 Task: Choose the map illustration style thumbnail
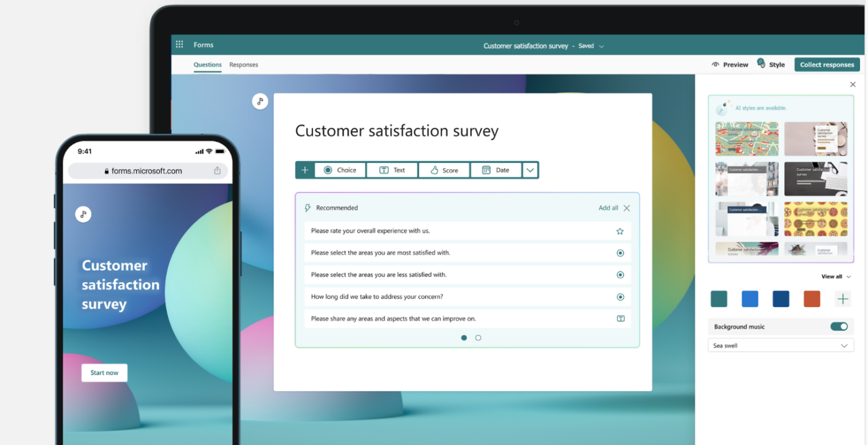[747, 139]
